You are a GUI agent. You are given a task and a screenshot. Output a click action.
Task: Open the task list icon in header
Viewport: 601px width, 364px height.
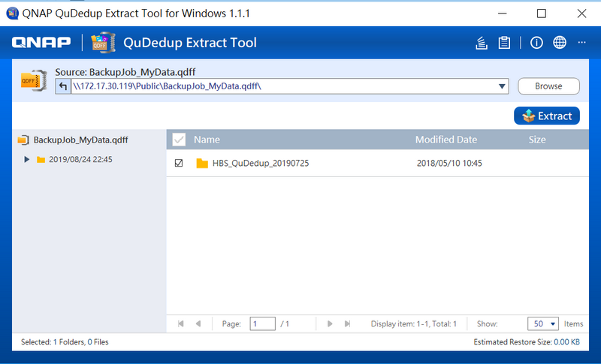coord(482,43)
